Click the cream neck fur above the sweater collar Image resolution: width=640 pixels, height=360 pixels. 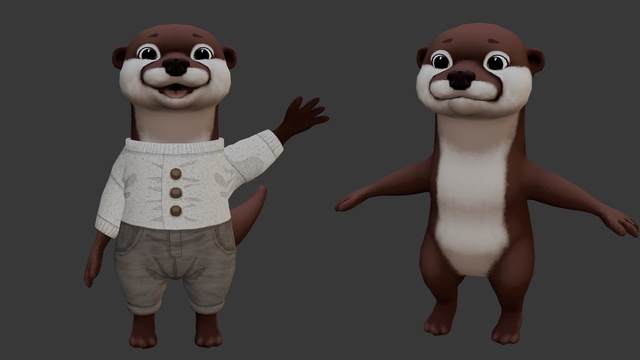pos(175,122)
